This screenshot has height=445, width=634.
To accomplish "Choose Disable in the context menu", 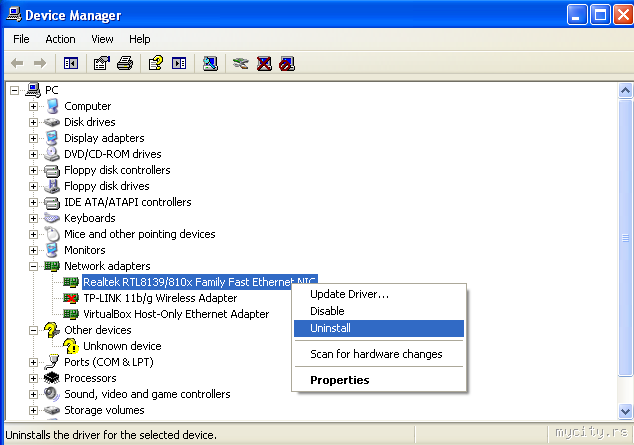I will (x=379, y=311).
